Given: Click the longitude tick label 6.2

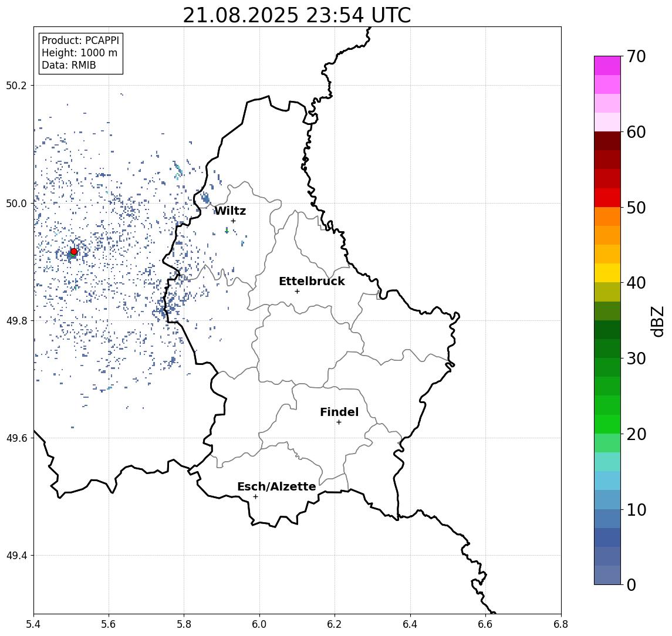Looking at the screenshot, I should [335, 624].
